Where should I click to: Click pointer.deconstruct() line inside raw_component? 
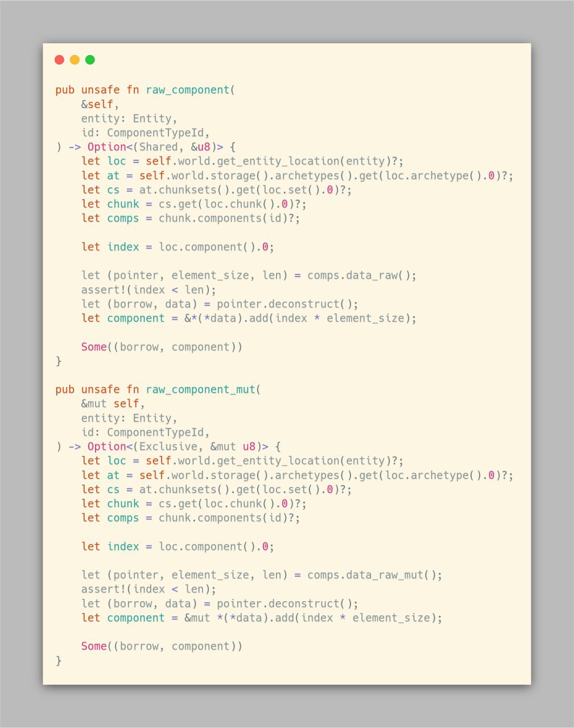click(x=220, y=304)
